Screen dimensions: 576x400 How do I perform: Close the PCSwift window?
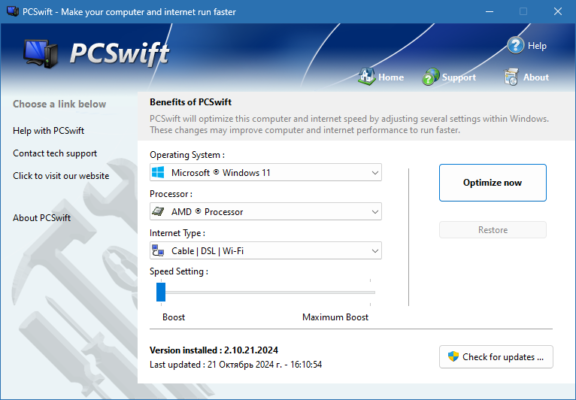pyautogui.click(x=558, y=11)
